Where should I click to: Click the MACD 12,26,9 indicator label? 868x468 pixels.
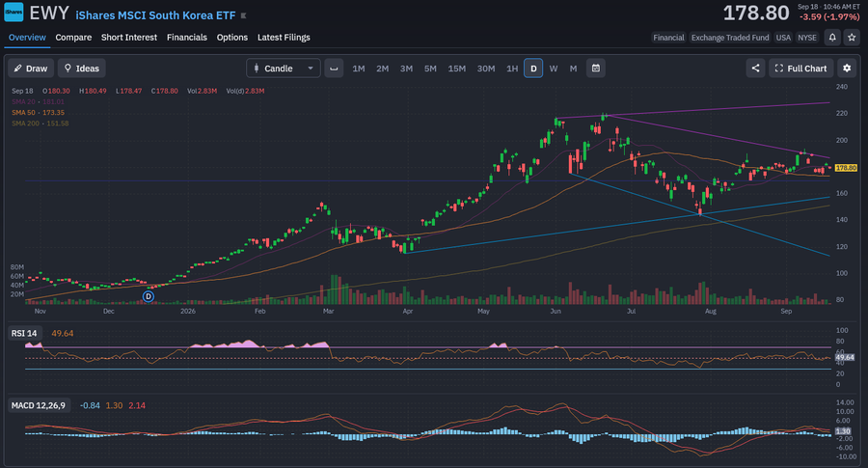point(39,405)
